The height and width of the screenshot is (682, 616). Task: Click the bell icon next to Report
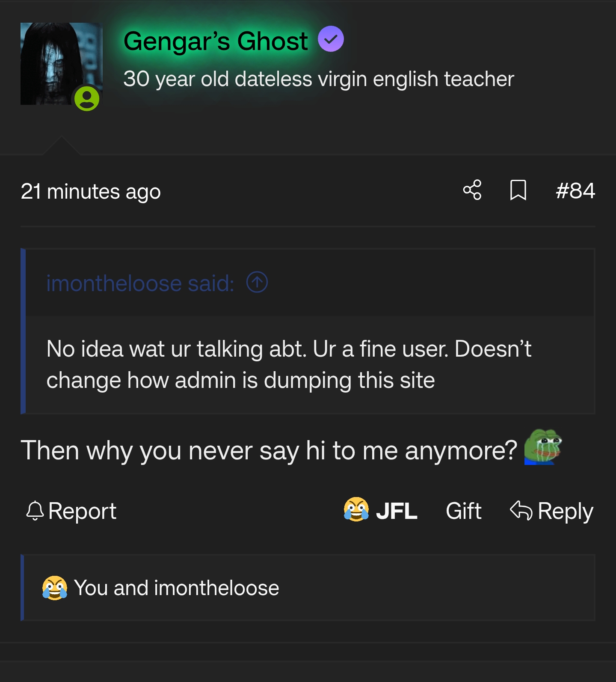click(35, 511)
